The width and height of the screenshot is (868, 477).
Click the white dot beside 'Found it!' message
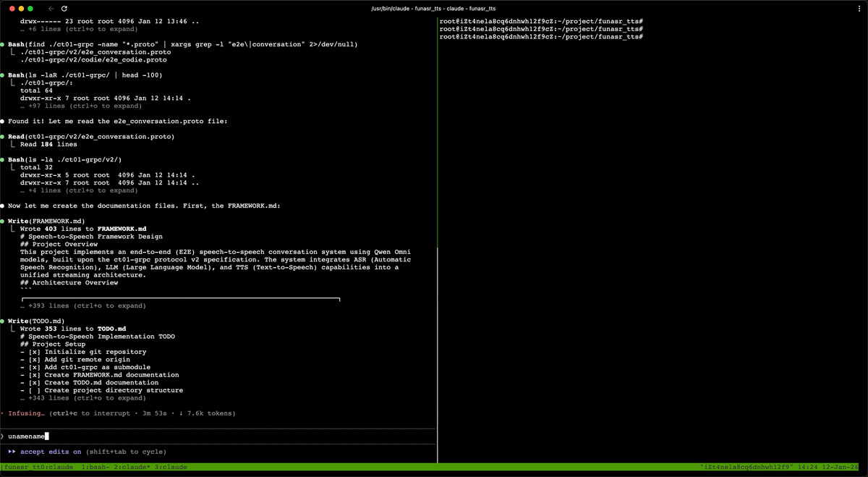click(3, 122)
